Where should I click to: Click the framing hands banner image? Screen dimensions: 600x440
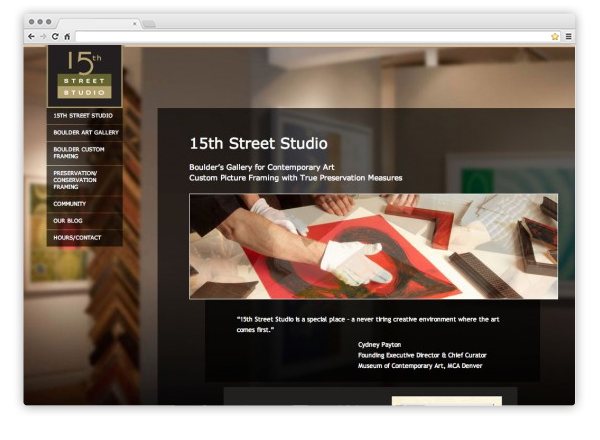pyautogui.click(x=373, y=246)
